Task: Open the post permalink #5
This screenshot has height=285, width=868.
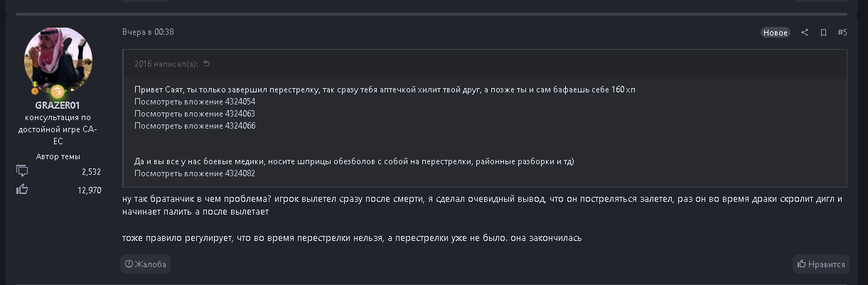Action: (x=842, y=33)
